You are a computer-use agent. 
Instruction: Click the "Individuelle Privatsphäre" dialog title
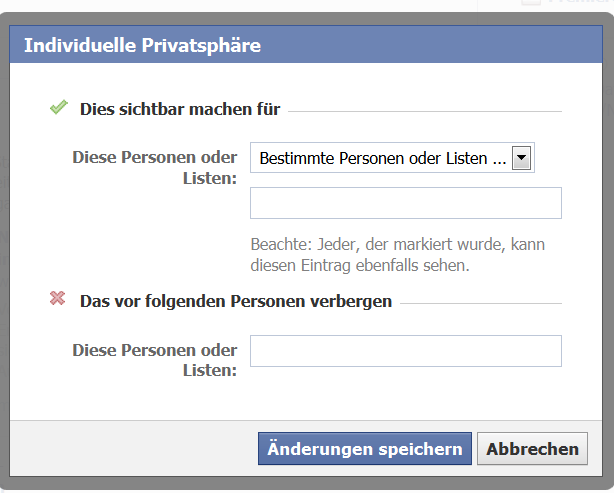(142, 45)
